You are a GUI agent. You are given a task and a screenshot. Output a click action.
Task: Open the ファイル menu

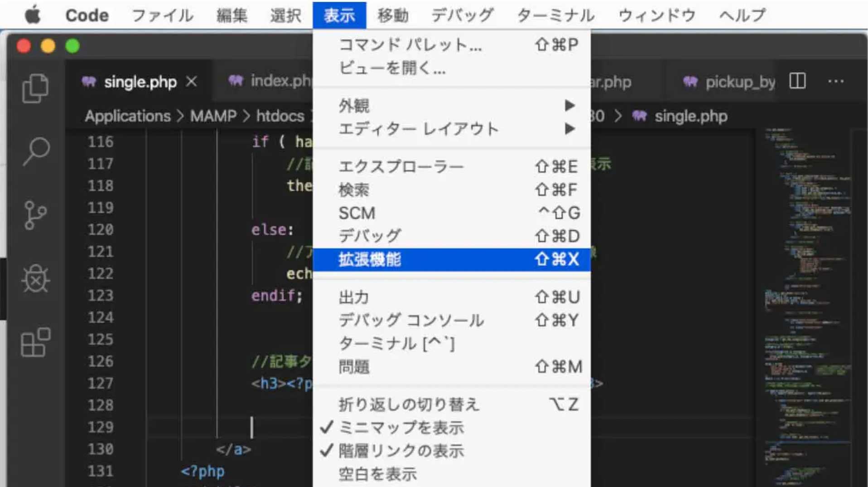(162, 15)
